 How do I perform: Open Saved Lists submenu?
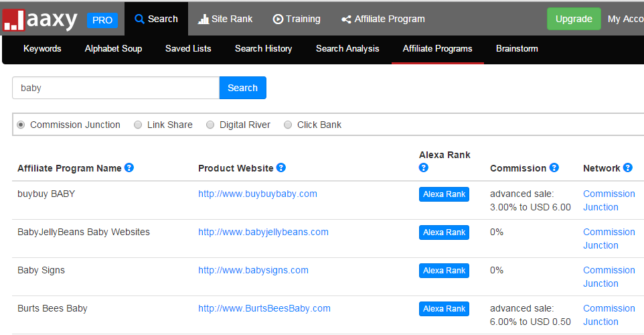[188, 48]
